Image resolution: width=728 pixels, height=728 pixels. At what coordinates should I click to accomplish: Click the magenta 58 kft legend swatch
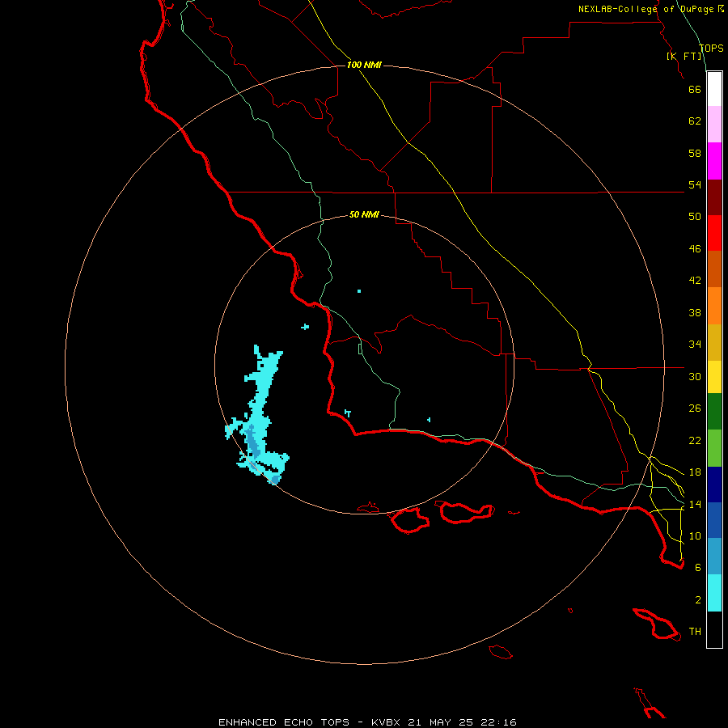click(x=714, y=161)
